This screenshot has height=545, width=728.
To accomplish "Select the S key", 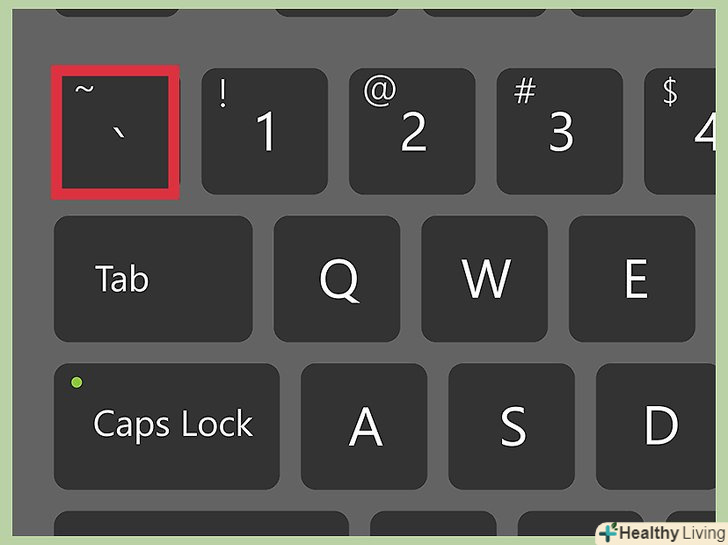I will point(512,427).
